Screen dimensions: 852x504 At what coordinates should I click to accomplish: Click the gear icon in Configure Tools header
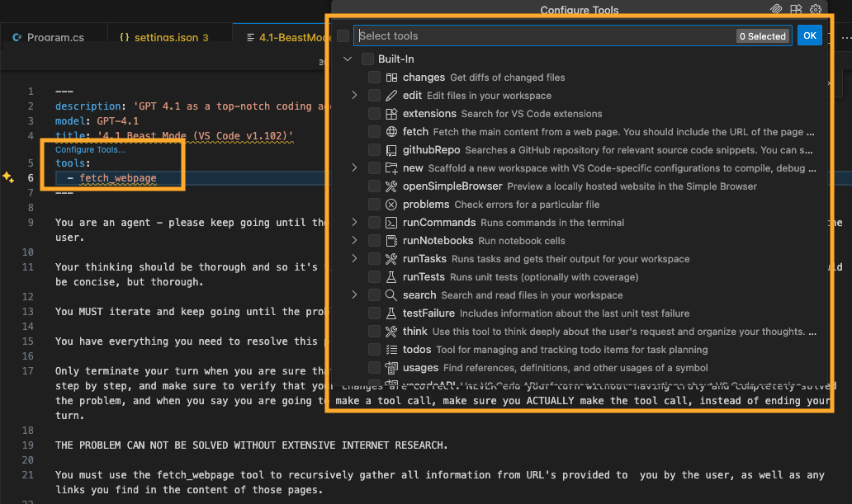(816, 9)
